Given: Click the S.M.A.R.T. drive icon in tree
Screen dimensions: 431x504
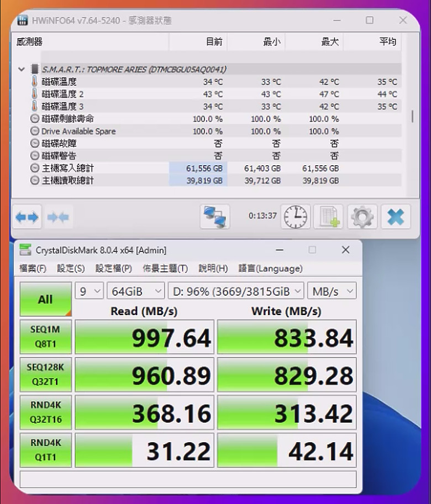Looking at the screenshot, I should (x=35, y=69).
